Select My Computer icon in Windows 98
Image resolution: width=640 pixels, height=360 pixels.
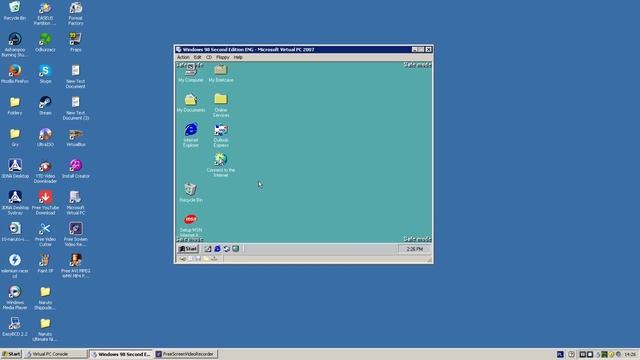191,73
